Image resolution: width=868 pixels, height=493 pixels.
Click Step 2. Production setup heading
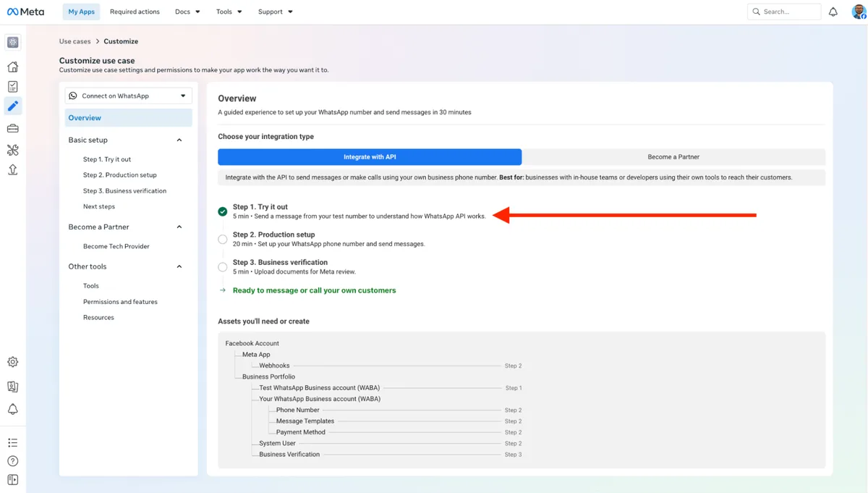274,235
